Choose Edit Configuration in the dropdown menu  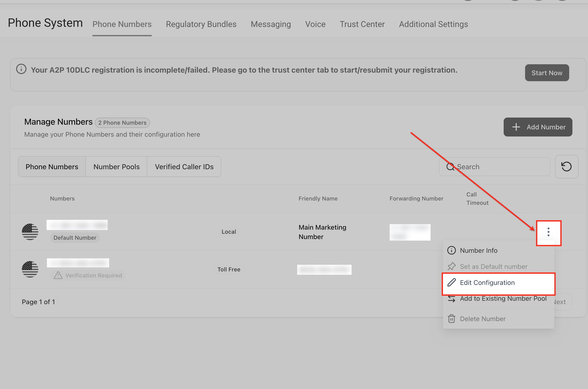487,283
